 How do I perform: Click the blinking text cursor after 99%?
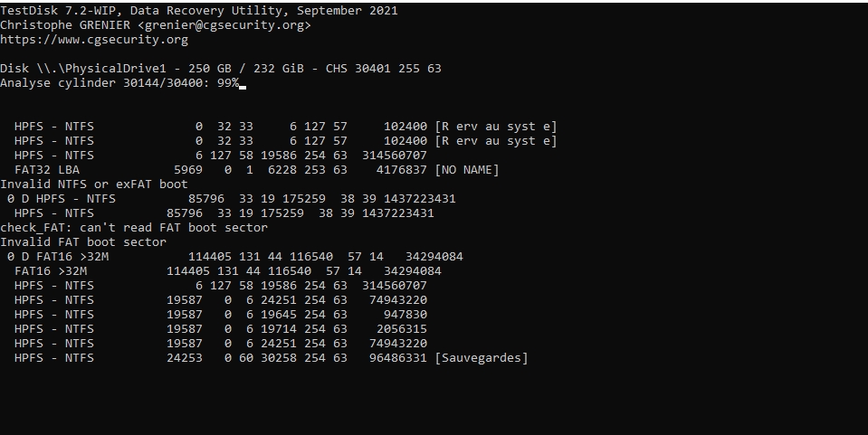[x=243, y=84]
